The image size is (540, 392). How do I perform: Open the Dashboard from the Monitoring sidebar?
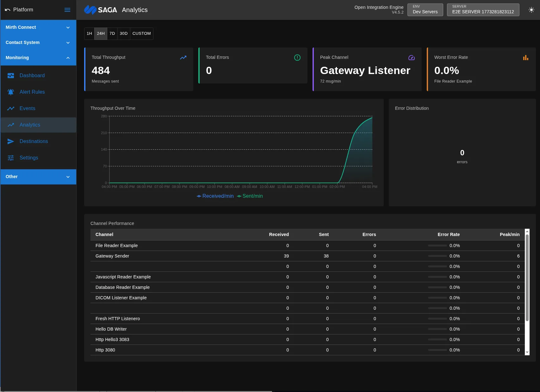[x=32, y=75]
